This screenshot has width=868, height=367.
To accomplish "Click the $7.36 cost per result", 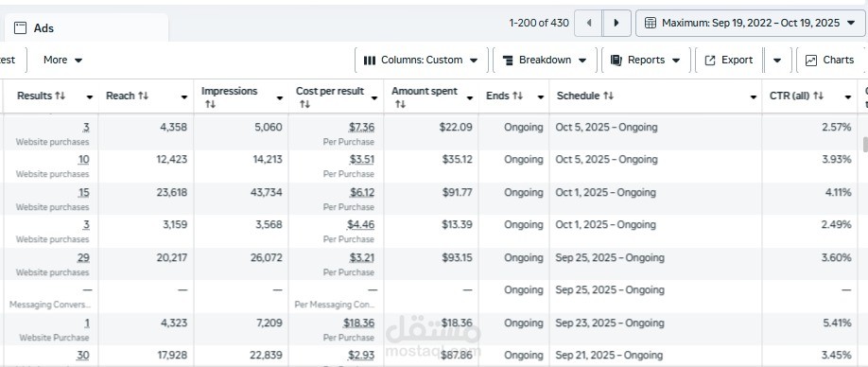I will [x=361, y=128].
